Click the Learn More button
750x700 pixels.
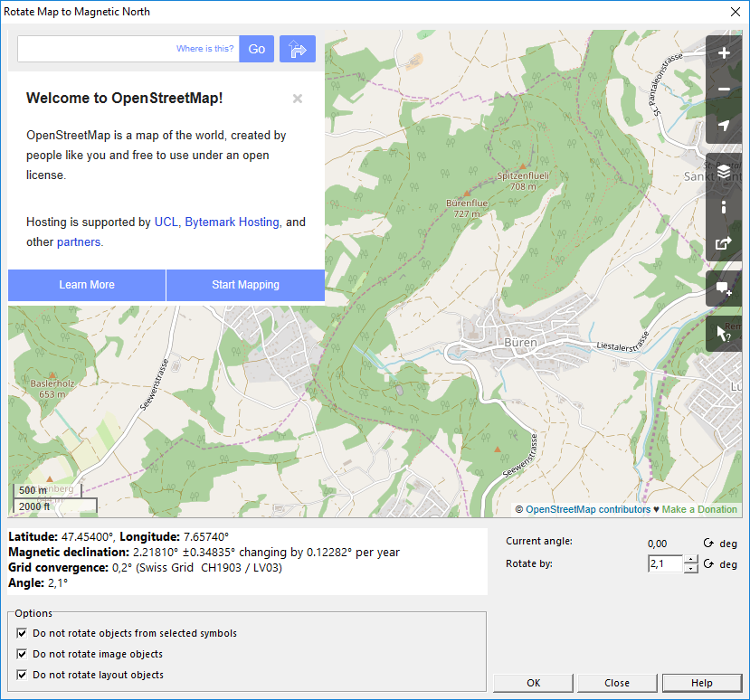(87, 285)
